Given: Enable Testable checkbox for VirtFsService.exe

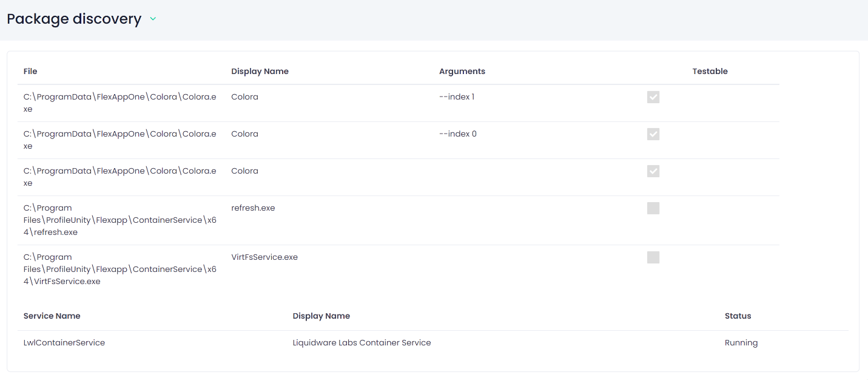Looking at the screenshot, I should [653, 257].
